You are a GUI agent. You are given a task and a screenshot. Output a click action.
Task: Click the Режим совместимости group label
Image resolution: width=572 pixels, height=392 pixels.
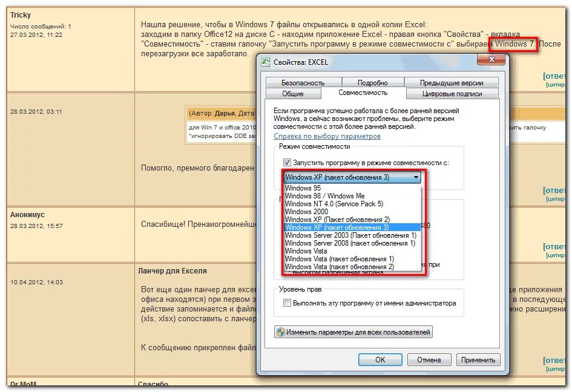click(x=315, y=146)
